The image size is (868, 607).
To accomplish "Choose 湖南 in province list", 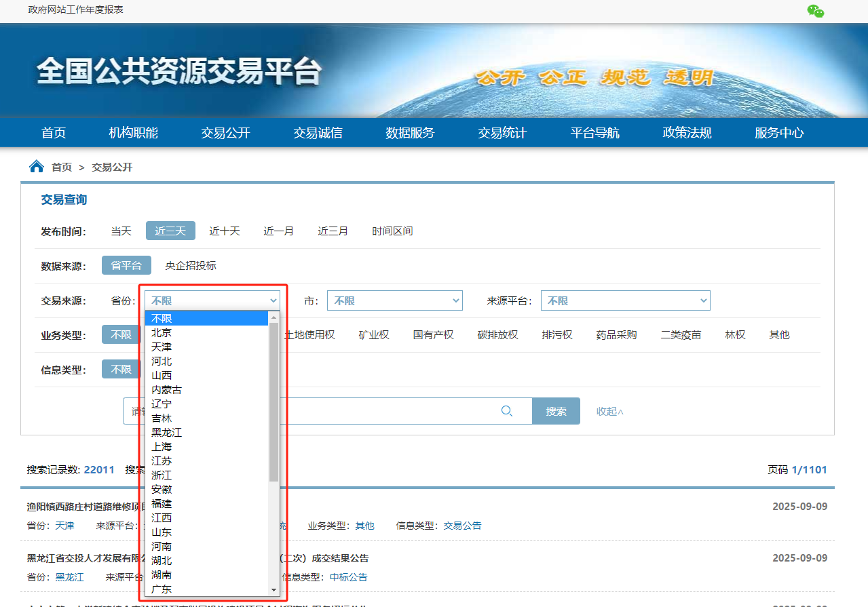I will click(x=207, y=574).
